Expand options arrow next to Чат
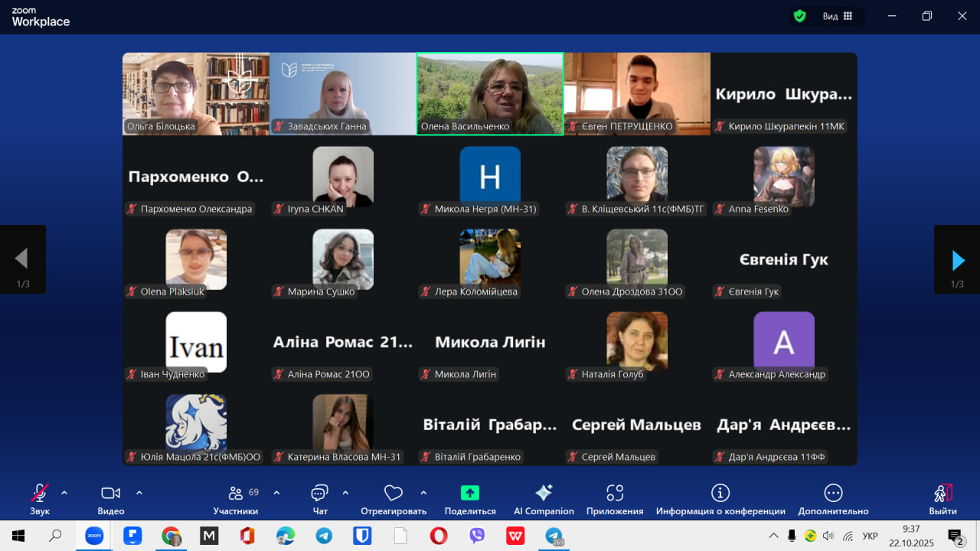980x551 pixels. [x=345, y=493]
